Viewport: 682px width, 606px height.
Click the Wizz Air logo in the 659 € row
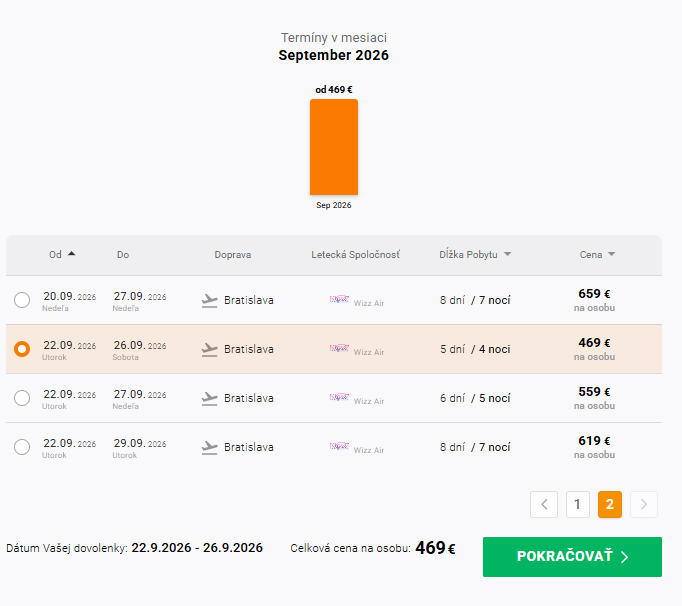pyautogui.click(x=339, y=299)
